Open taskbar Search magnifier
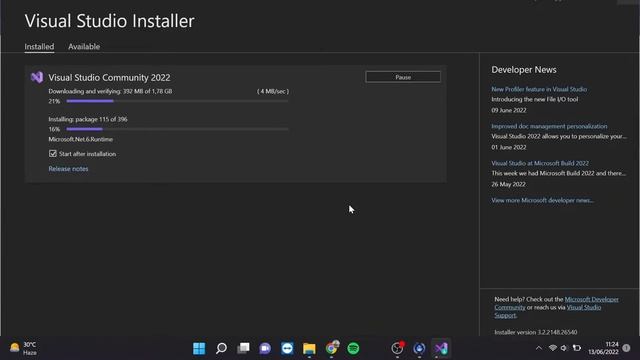This screenshot has width=640, height=360. click(221, 348)
